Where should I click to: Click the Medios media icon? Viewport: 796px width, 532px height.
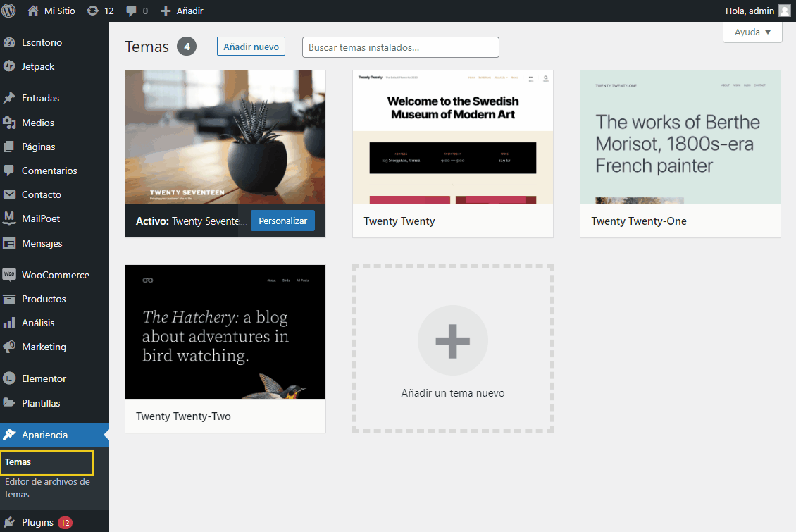[9, 123]
